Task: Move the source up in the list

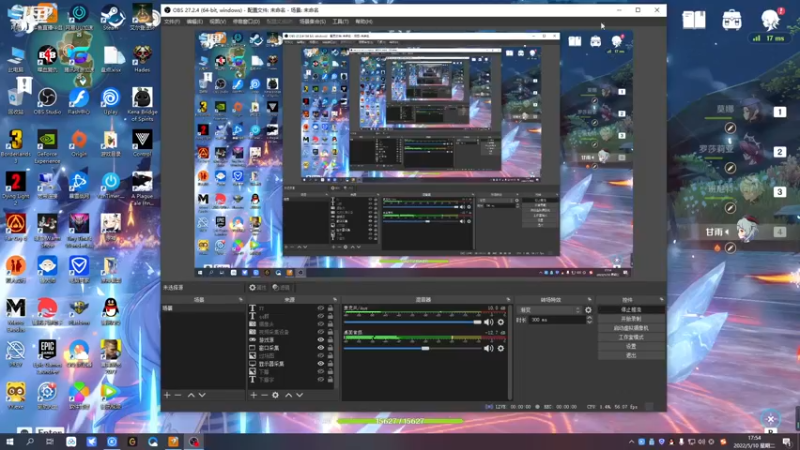Action: [288, 395]
